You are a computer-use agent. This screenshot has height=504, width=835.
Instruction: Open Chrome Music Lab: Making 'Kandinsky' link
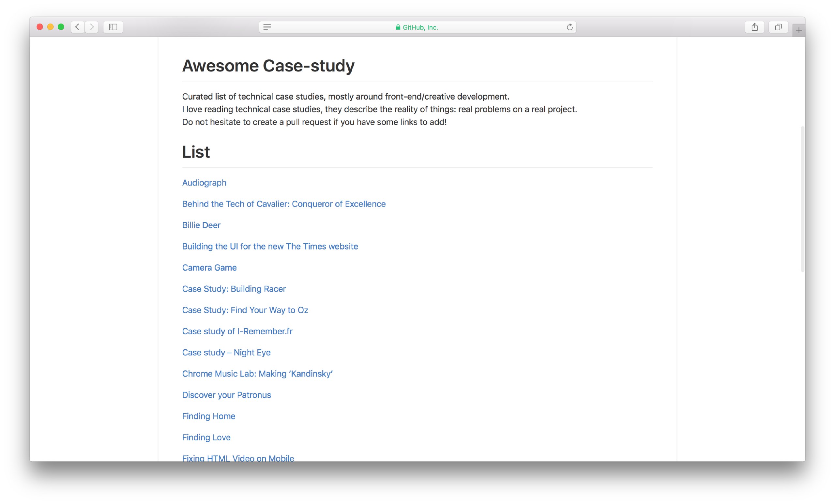click(x=258, y=374)
